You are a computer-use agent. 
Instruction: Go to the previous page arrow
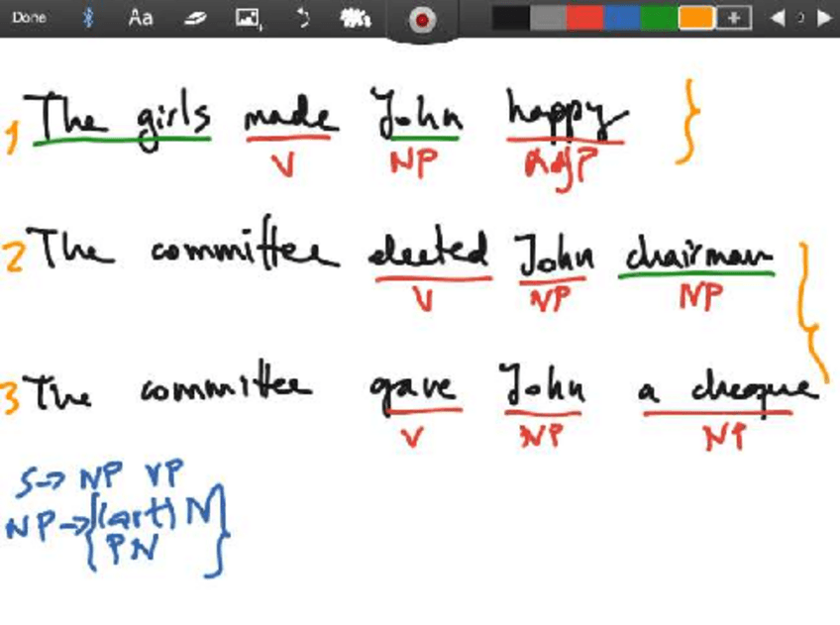[778, 18]
